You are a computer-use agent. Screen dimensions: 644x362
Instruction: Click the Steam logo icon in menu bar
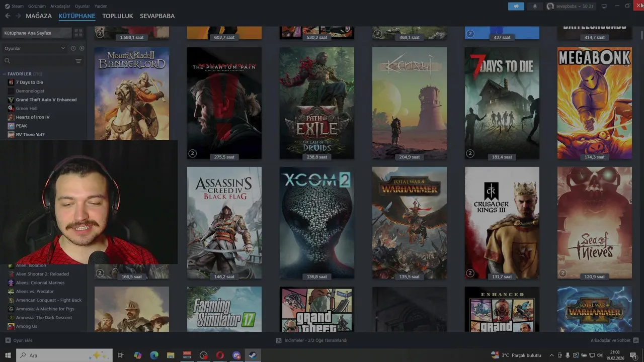click(7, 6)
